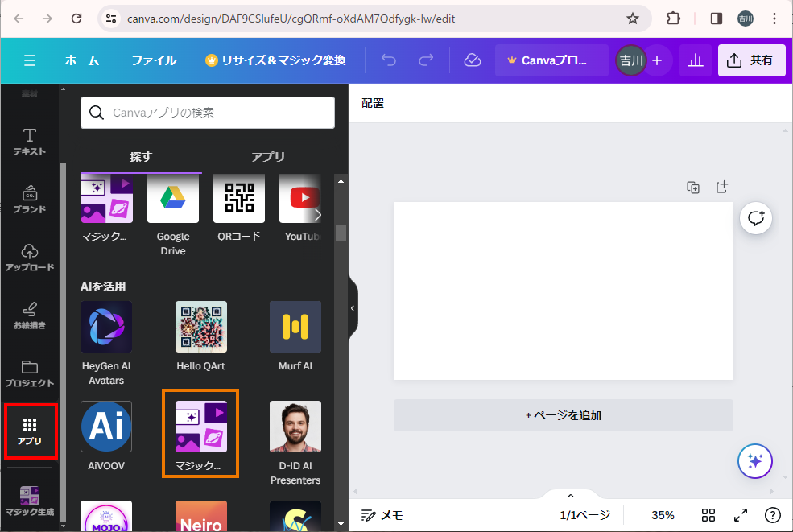Collapse the side panel with arrow handle
The image size is (793, 532).
click(x=353, y=308)
